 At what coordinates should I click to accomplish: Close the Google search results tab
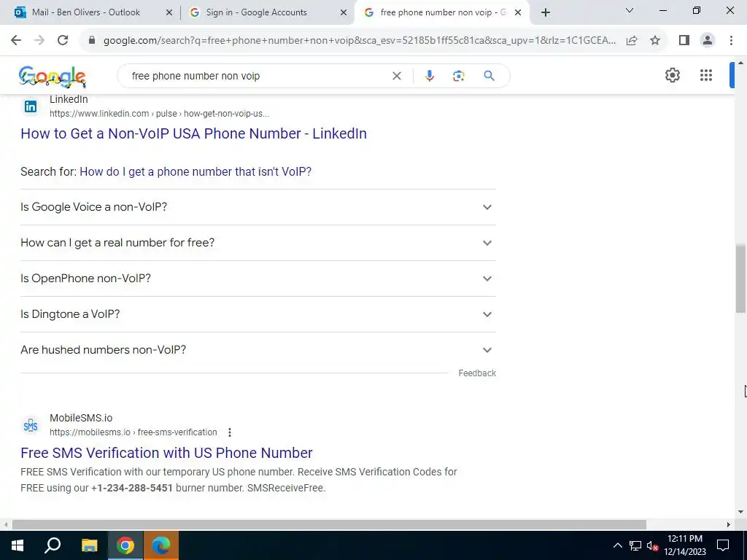pyautogui.click(x=518, y=13)
